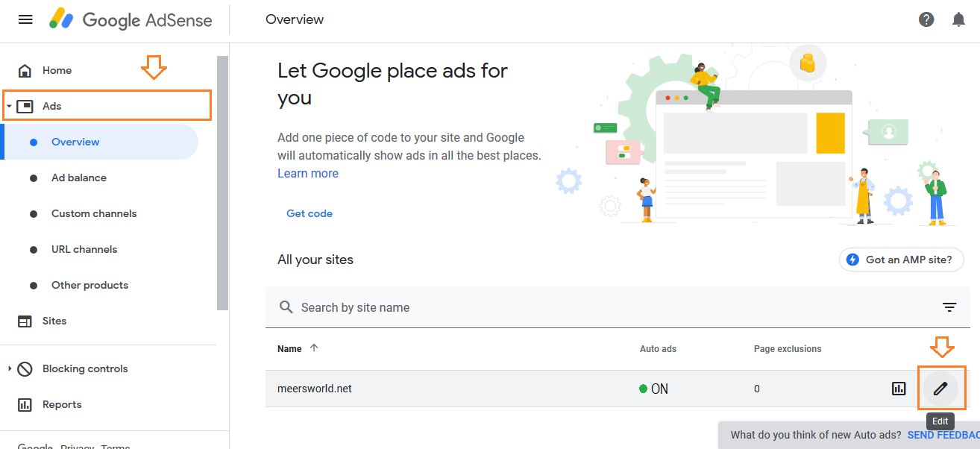Open the notifications bell
Image resolution: width=980 pixels, height=449 pixels.
tap(958, 19)
